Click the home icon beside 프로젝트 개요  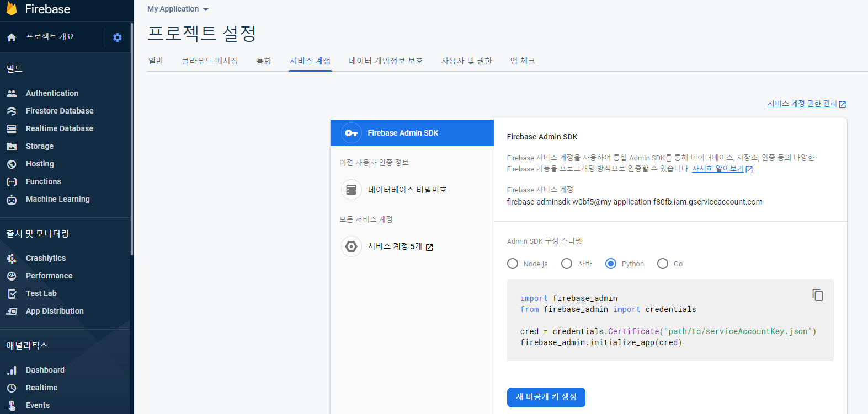point(12,37)
